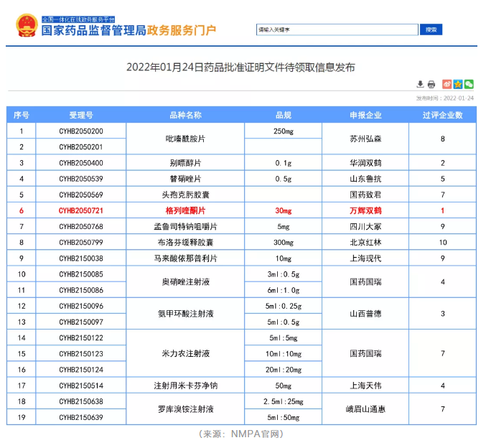The image size is (486, 448).
Task: Share via the green WeChat icon
Action: (469, 84)
